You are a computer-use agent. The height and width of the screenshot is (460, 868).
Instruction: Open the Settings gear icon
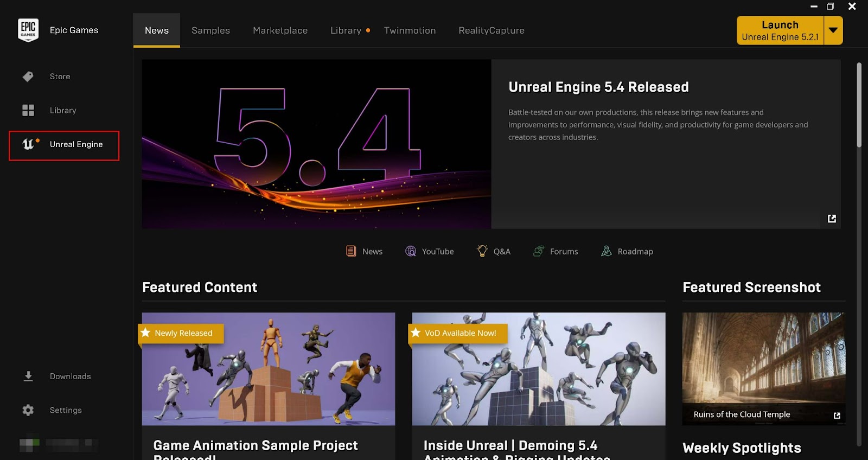pos(28,410)
